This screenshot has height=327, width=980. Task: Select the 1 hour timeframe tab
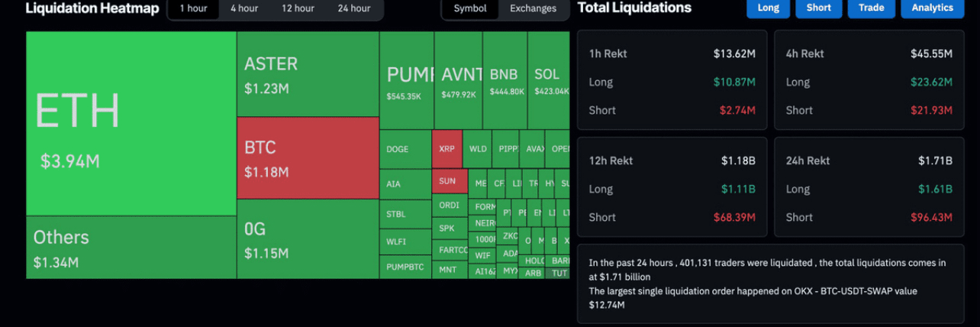tap(193, 8)
